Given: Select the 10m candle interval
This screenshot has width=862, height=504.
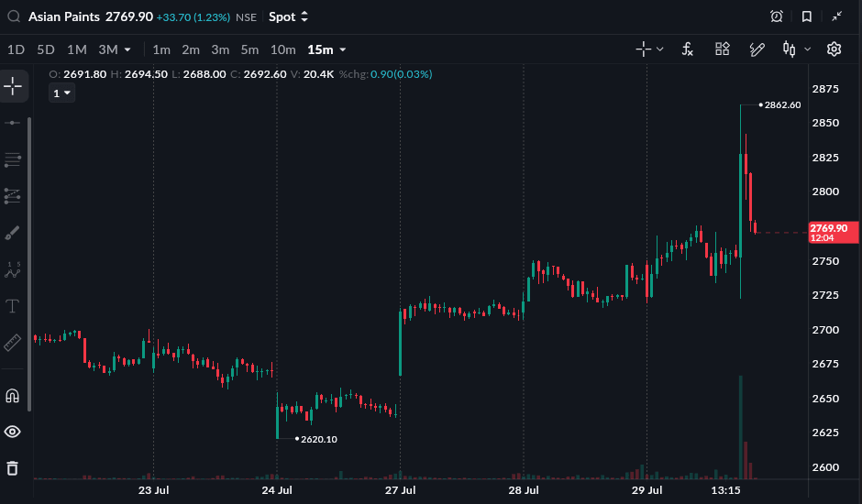Looking at the screenshot, I should click(283, 49).
